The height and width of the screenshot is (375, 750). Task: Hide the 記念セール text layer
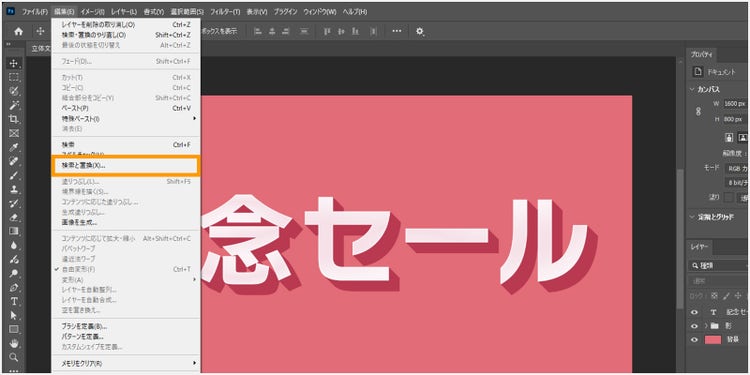click(x=695, y=312)
